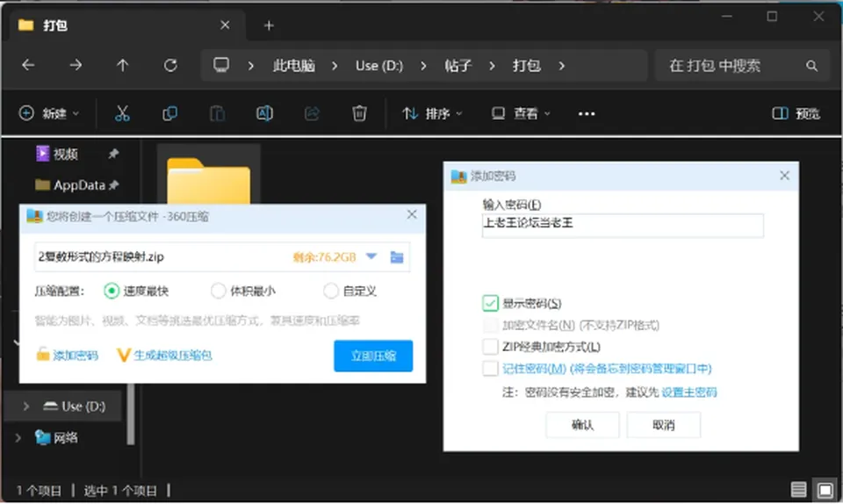Refresh the current folder

click(170, 66)
